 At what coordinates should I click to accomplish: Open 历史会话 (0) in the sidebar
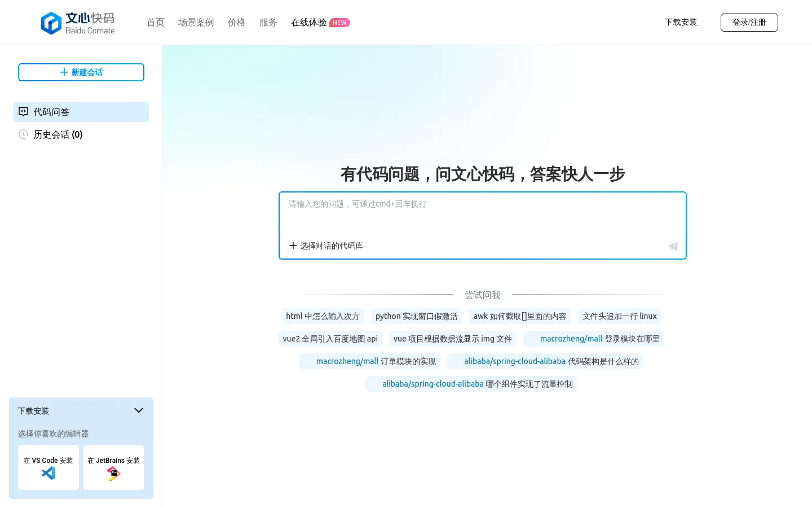click(x=81, y=134)
